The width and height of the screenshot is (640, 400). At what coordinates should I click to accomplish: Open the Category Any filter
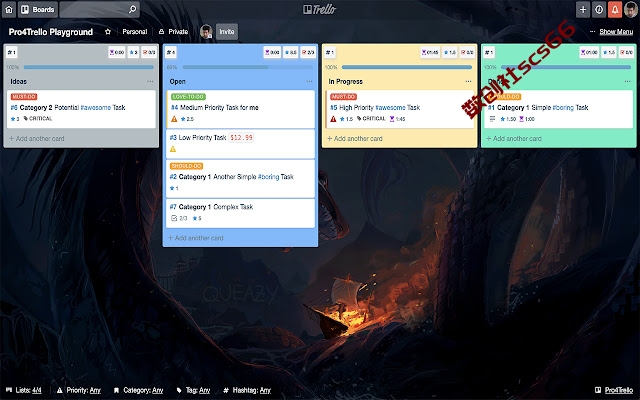pos(138,390)
